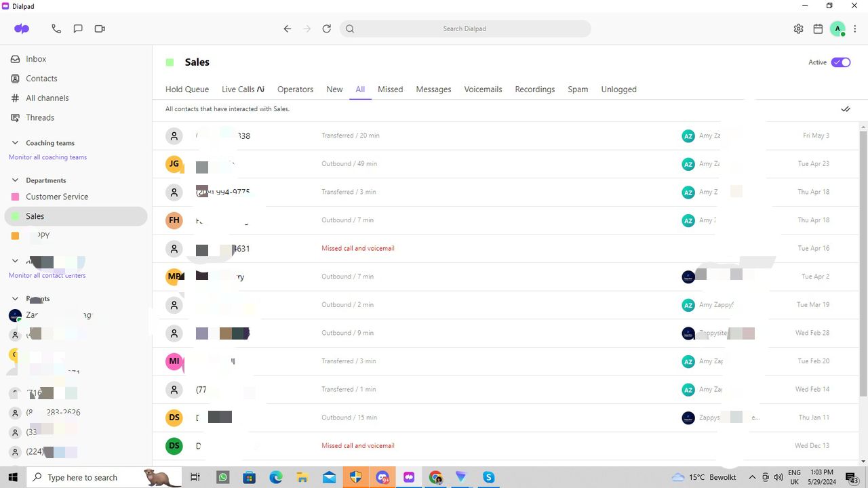
Task: Select Customer Service department
Action: 57,197
